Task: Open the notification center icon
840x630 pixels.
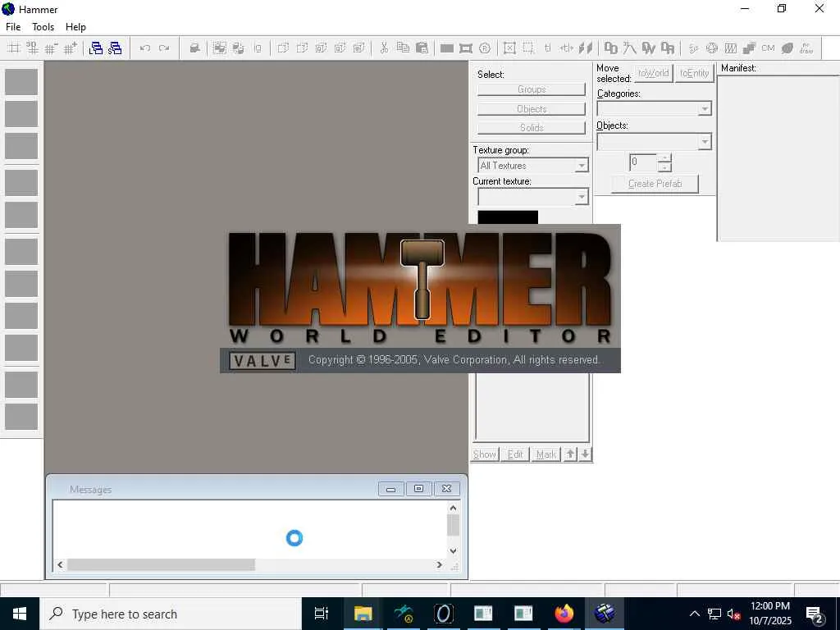Action: [815, 614]
